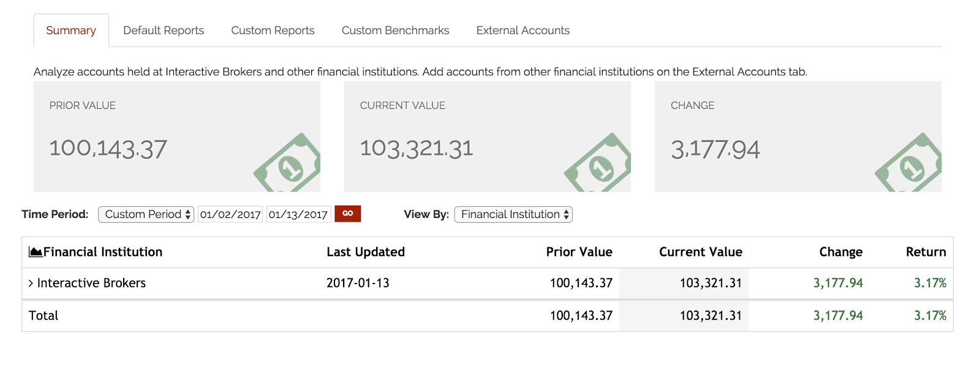This screenshot has width=980, height=390.
Task: Click the end date field 01/13/2017
Action: 298,214
